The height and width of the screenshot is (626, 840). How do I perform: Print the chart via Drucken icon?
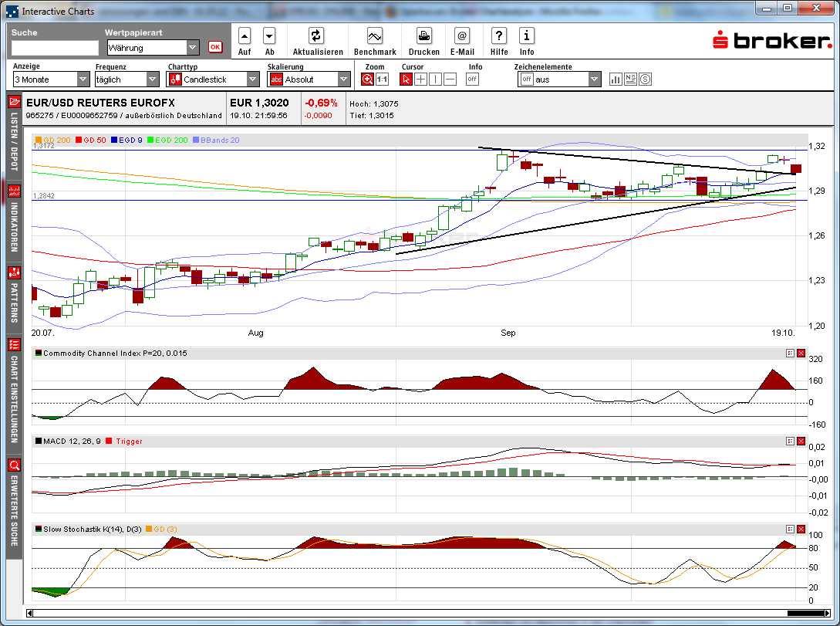(x=424, y=36)
